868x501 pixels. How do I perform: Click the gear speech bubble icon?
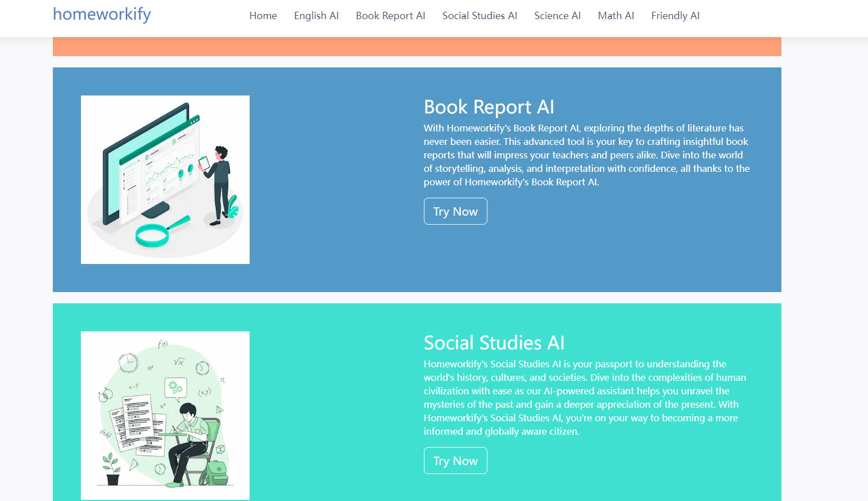(175, 388)
